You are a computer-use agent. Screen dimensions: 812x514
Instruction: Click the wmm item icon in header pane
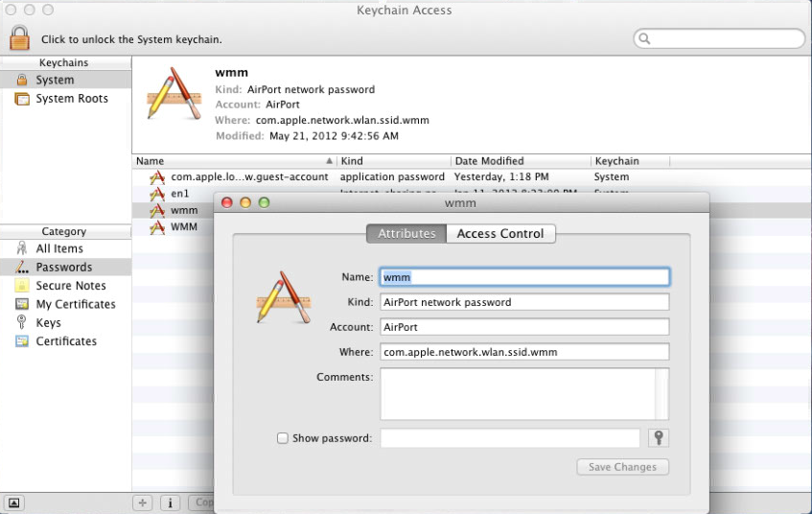174,93
